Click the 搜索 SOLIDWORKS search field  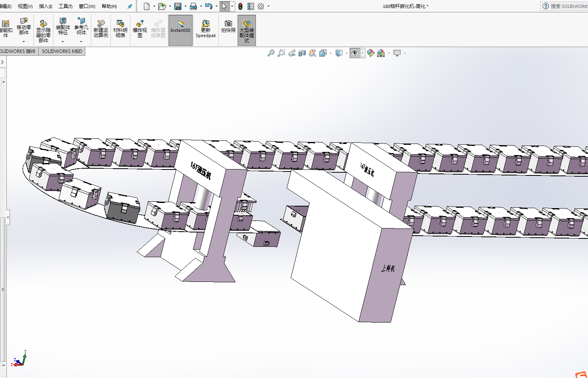568,6
